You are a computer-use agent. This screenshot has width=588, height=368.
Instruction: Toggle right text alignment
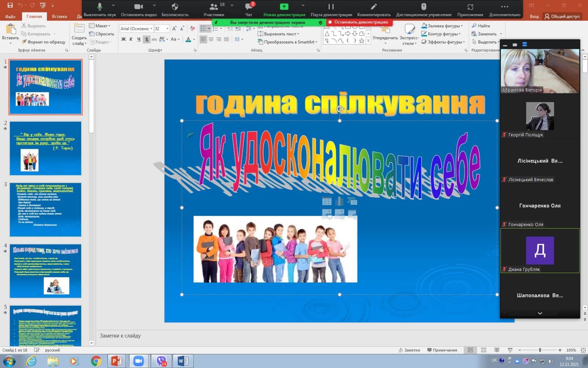(x=219, y=39)
